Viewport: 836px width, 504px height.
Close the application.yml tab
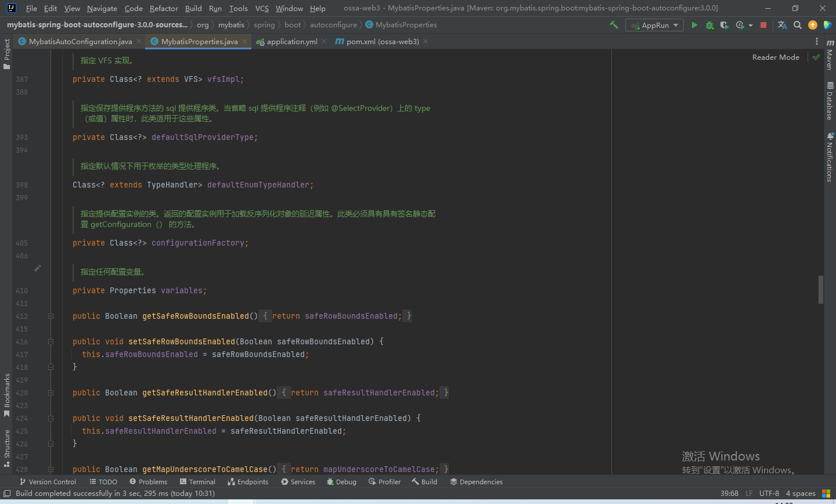[x=324, y=41]
